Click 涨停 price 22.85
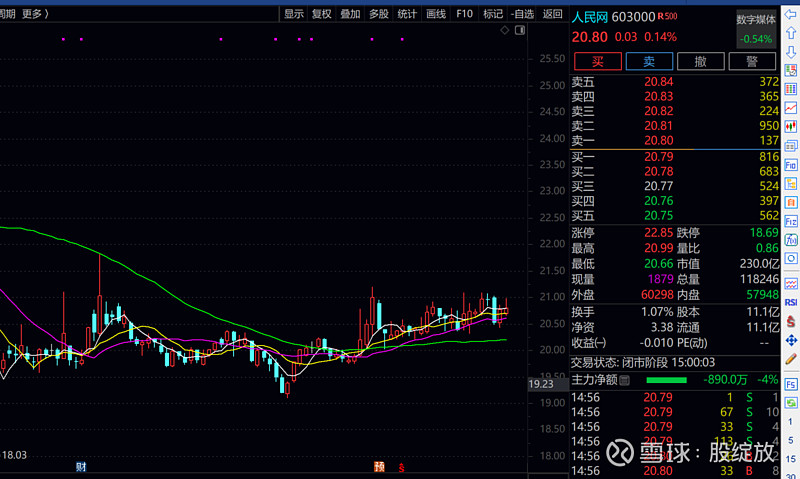 659,233
